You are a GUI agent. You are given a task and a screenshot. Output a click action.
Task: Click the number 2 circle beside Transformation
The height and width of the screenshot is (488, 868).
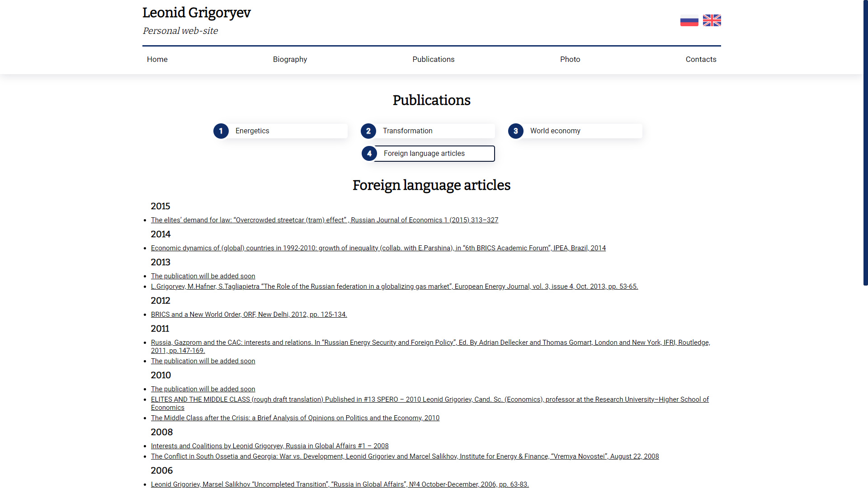(368, 131)
